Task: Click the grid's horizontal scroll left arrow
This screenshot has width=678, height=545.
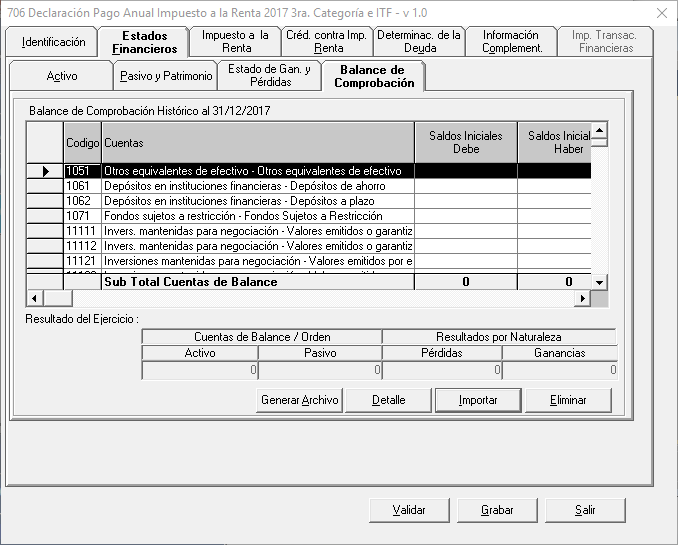Action: (x=35, y=298)
